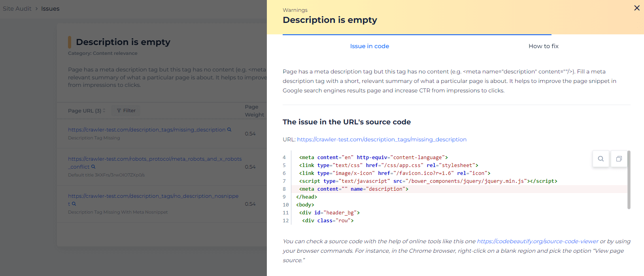Click the 0.54 weight in the meta_robots conflict row
644x276 pixels.
[x=250, y=167]
